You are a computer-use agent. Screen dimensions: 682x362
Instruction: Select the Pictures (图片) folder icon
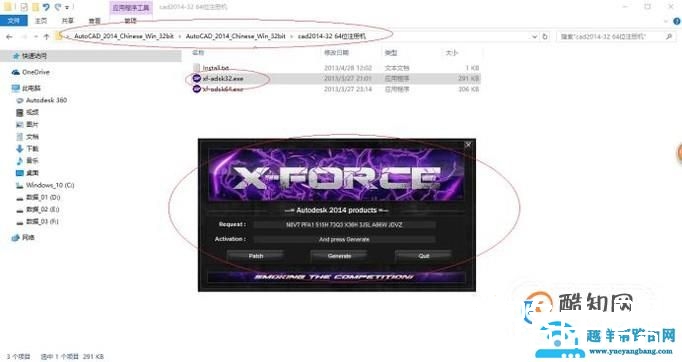point(20,124)
